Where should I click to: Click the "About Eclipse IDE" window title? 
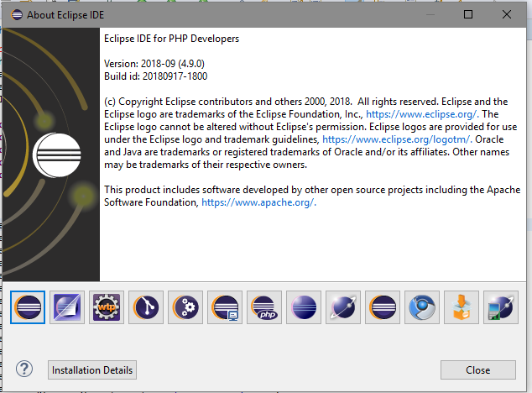65,15
